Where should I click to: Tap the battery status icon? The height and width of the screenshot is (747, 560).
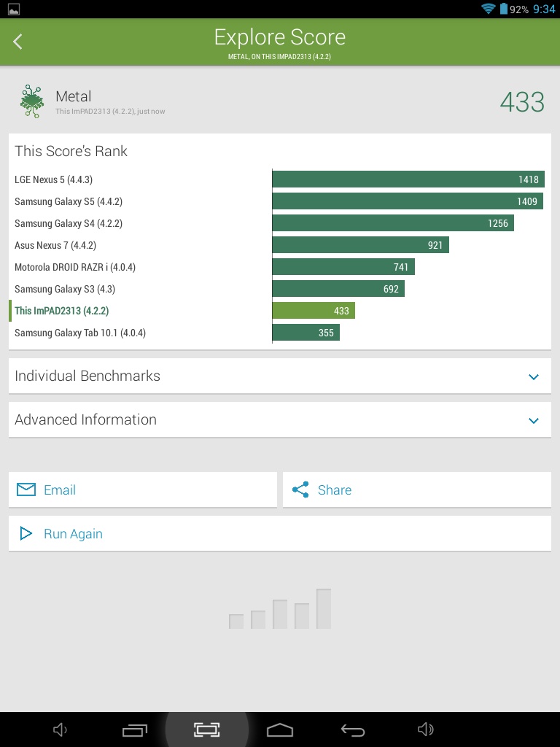503,9
